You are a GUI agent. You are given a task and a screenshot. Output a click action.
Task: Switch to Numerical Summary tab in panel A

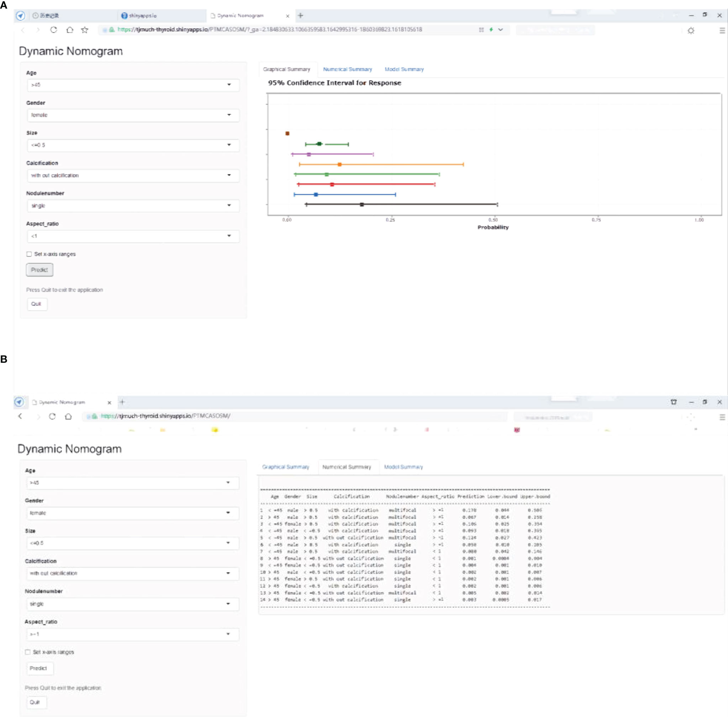[x=347, y=69]
